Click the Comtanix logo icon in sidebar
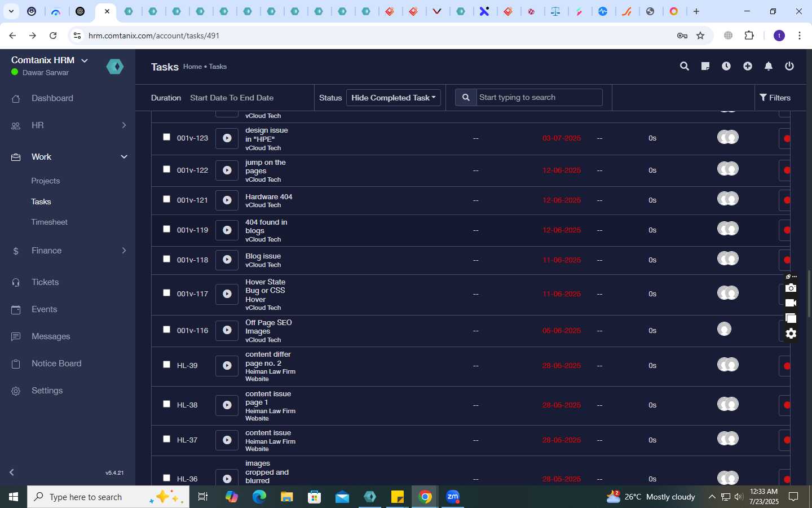This screenshot has width=812, height=508. pyautogui.click(x=115, y=67)
